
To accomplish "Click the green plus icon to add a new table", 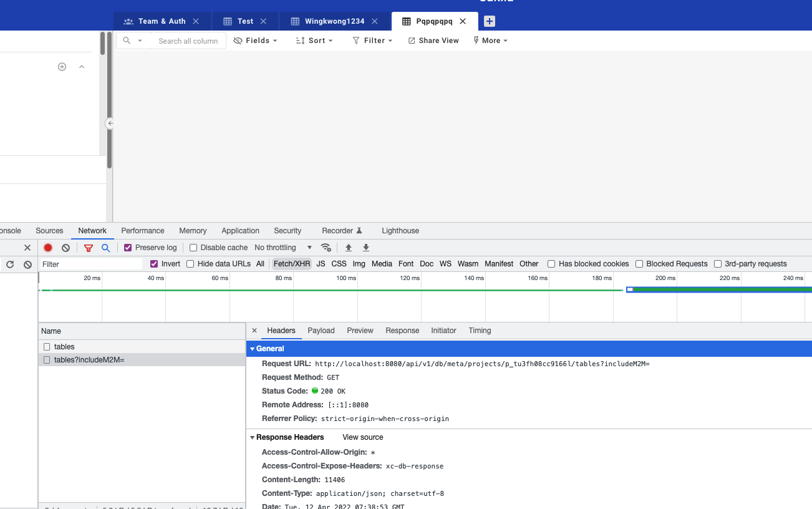I will coord(62,66).
